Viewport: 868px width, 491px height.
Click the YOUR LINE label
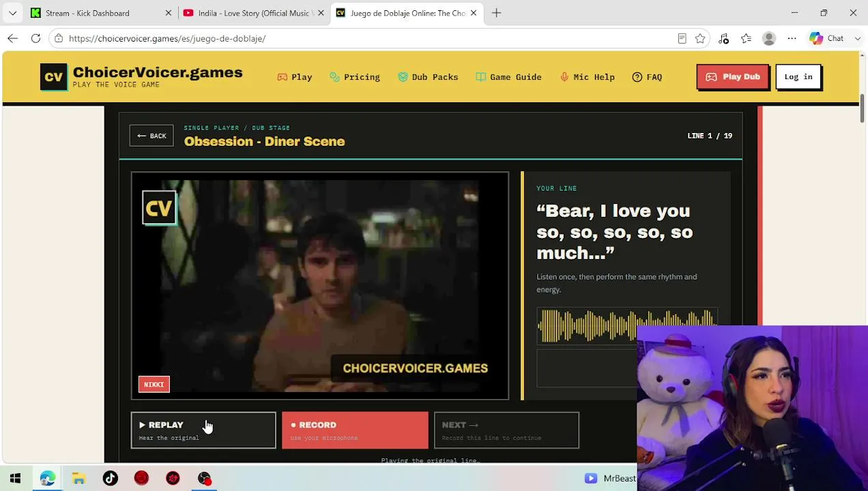coord(557,188)
